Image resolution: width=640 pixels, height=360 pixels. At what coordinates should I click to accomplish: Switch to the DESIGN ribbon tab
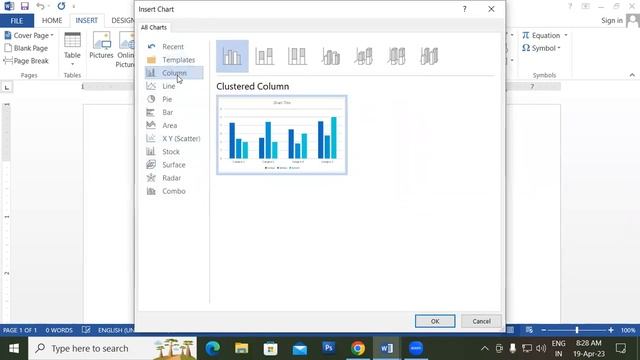coord(123,20)
